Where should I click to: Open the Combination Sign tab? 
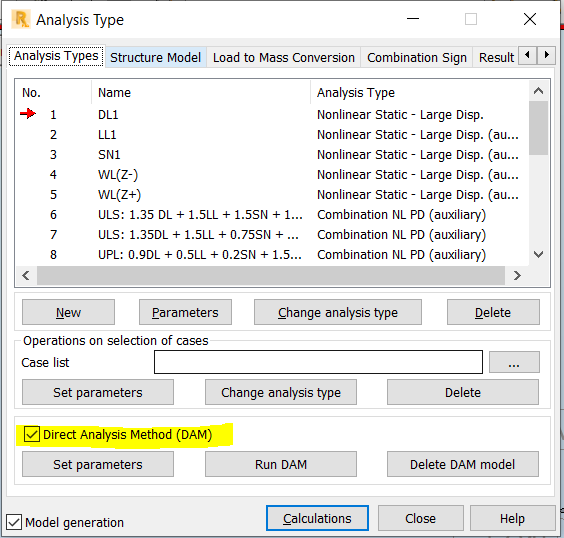[417, 58]
